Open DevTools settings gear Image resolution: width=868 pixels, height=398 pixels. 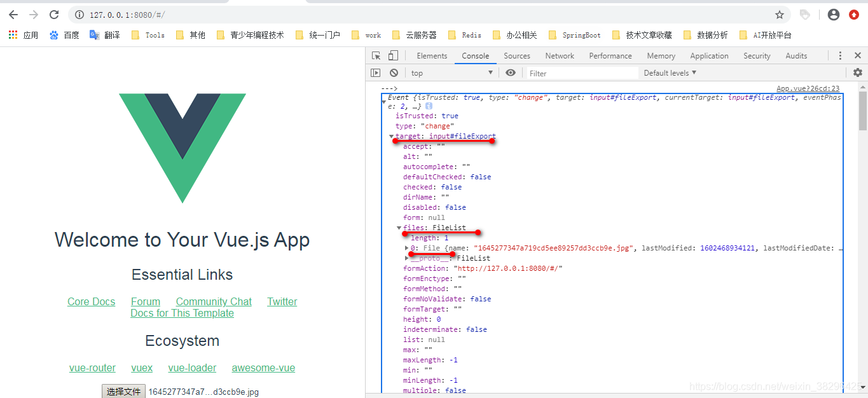pos(858,72)
